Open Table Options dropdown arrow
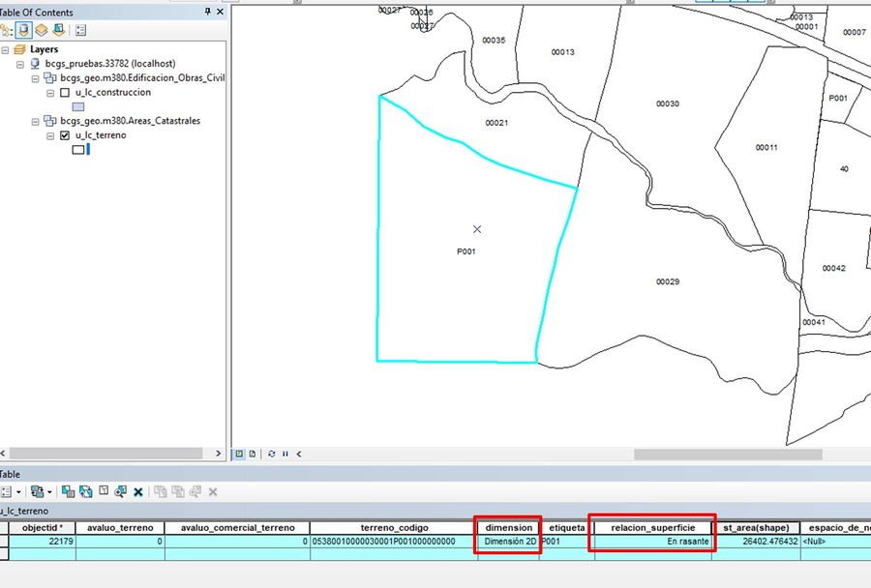The height and width of the screenshot is (588, 871). point(18,492)
